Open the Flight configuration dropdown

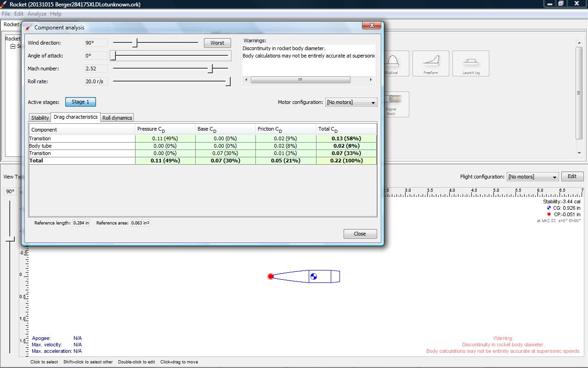(x=532, y=177)
